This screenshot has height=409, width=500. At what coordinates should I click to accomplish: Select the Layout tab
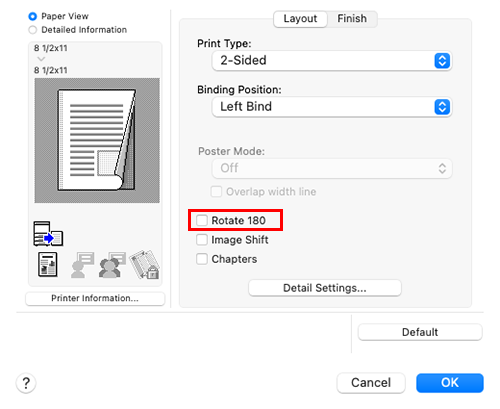300,19
